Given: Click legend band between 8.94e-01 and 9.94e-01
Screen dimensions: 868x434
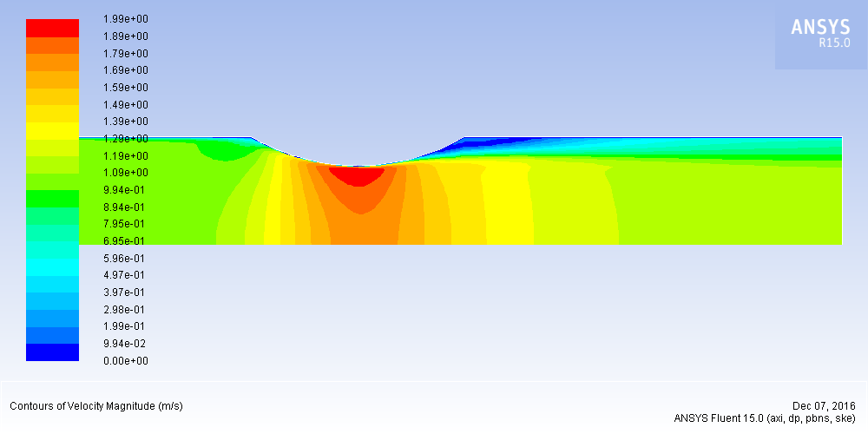Looking at the screenshot, I should pos(53,199).
